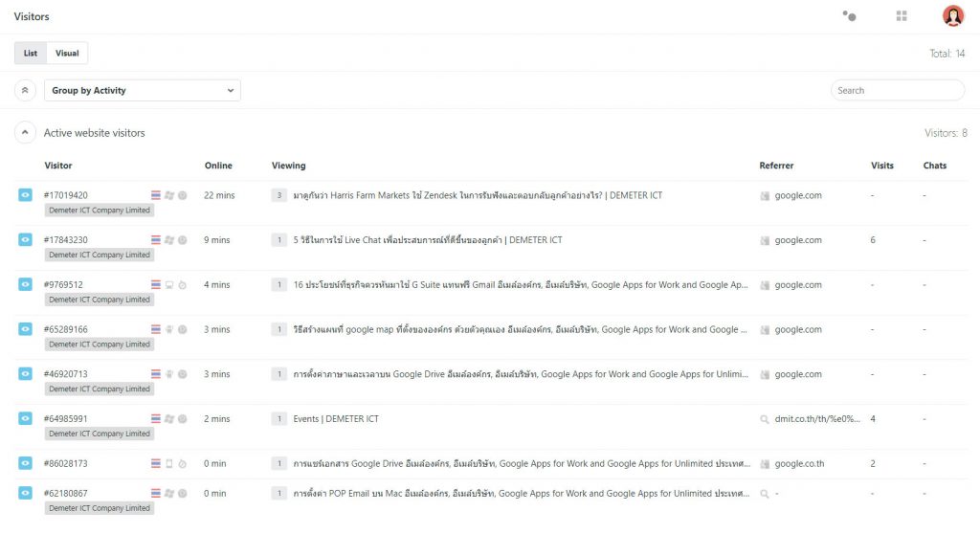Click the Safari browser icon for visitor #9769512

point(183,284)
